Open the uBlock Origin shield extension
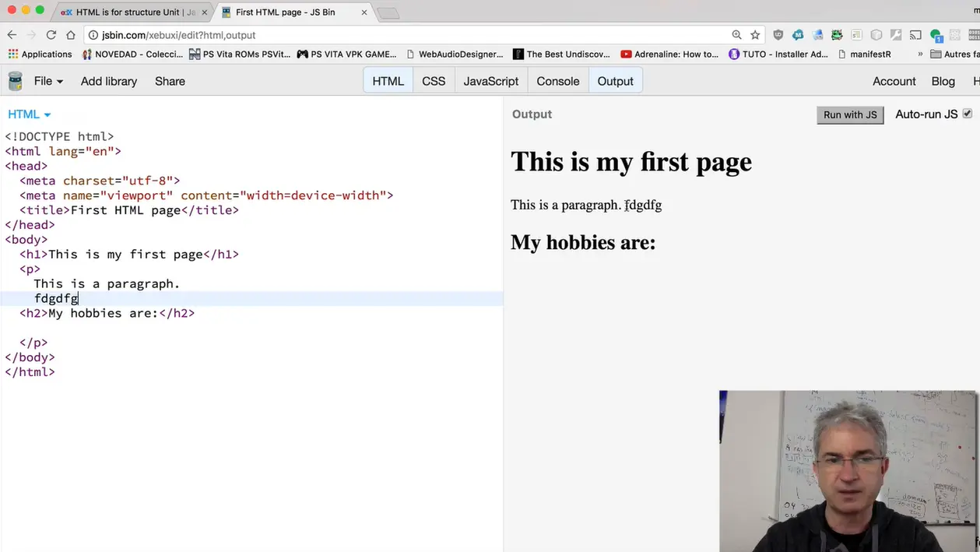980x552 pixels. click(778, 35)
